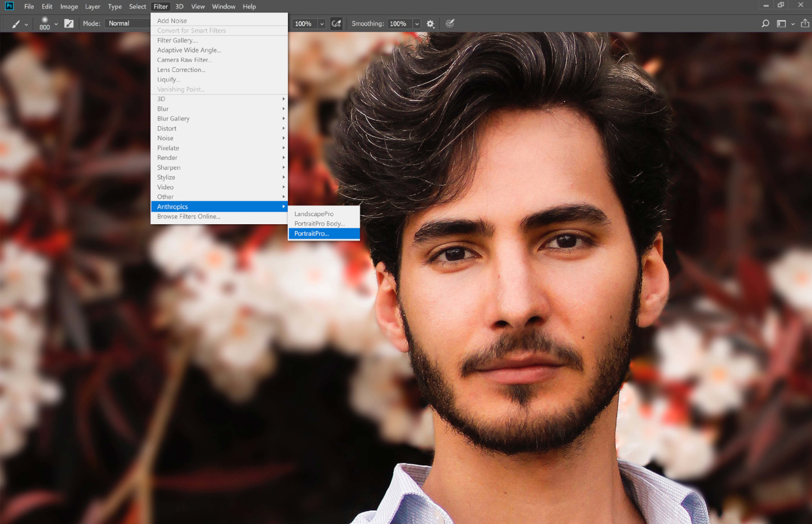The height and width of the screenshot is (524, 812).
Task: Open the File menu
Action: coord(29,6)
